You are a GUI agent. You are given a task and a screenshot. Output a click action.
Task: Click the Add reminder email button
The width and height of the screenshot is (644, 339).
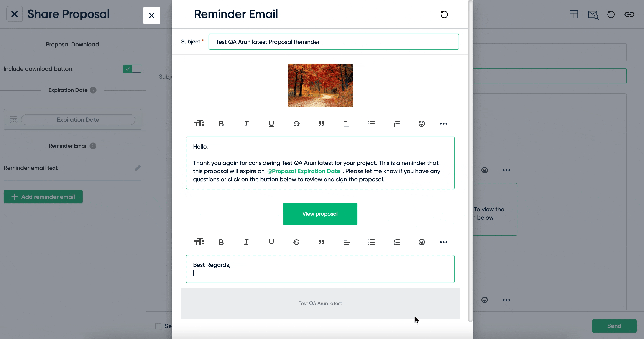(43, 197)
